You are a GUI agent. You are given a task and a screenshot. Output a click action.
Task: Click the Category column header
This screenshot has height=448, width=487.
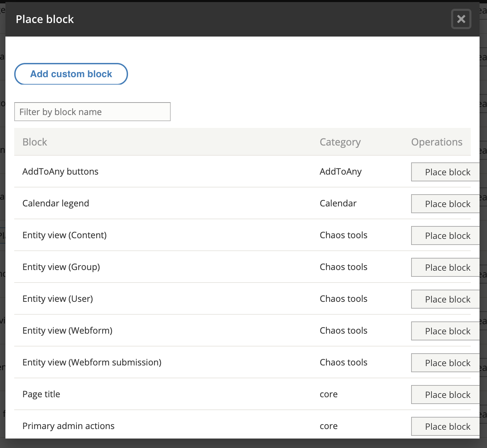(x=340, y=142)
